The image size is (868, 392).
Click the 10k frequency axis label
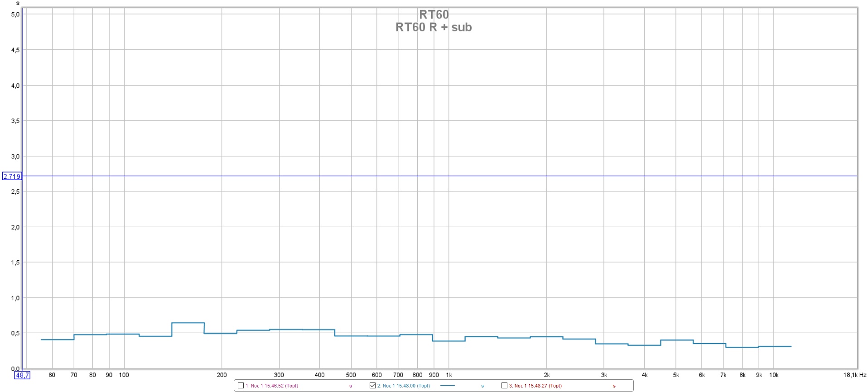point(774,375)
